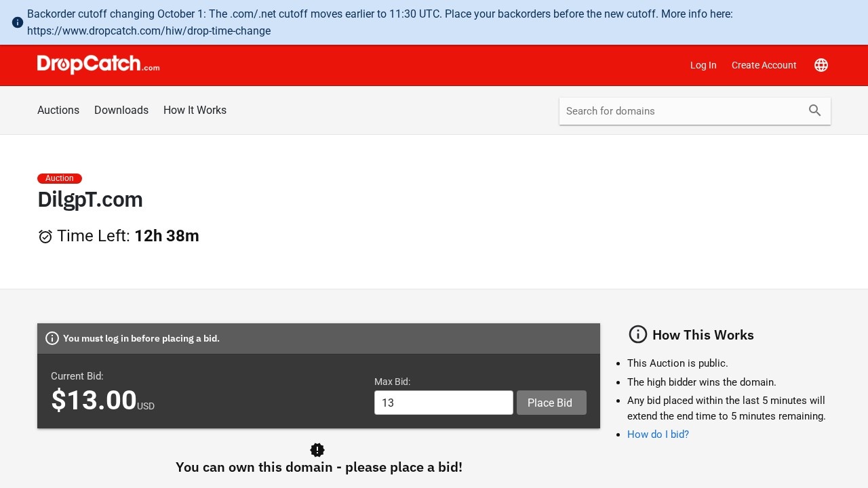Click the 12h 38m time remaining value
Screen dimensions: 868x488
pyautogui.click(x=167, y=236)
